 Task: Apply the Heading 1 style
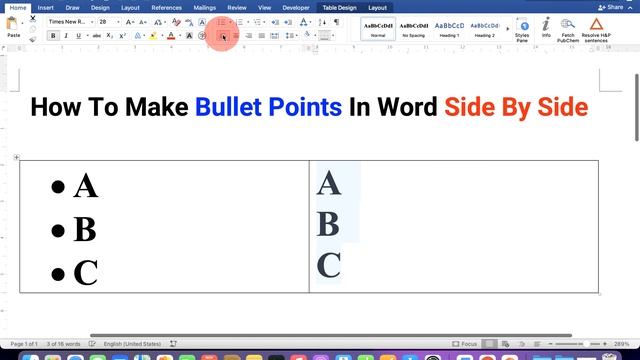(449, 29)
